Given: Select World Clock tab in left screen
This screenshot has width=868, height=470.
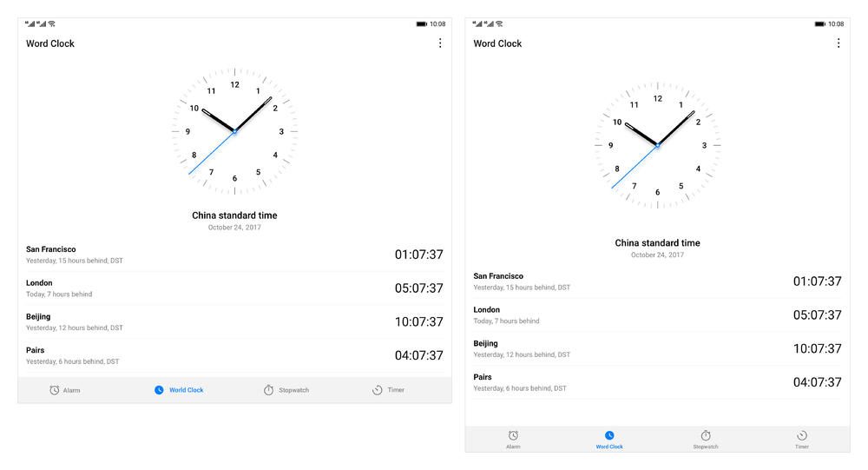Looking at the screenshot, I should 179,390.
